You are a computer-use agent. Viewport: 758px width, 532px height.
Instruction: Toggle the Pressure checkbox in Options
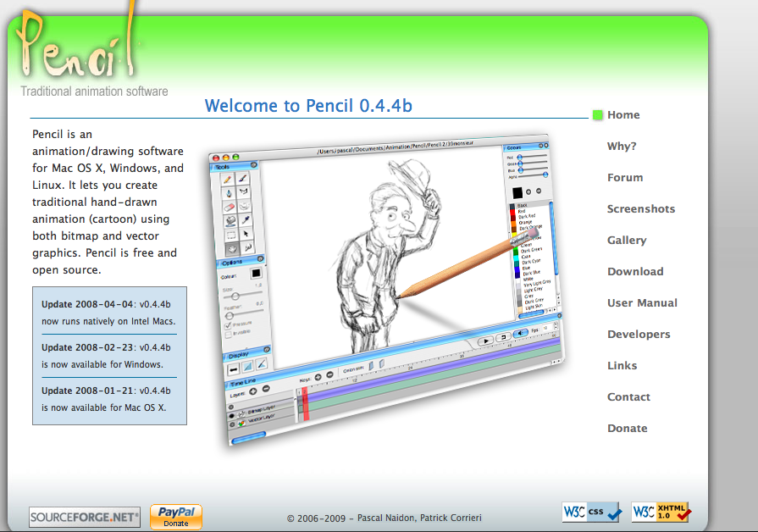[x=228, y=325]
